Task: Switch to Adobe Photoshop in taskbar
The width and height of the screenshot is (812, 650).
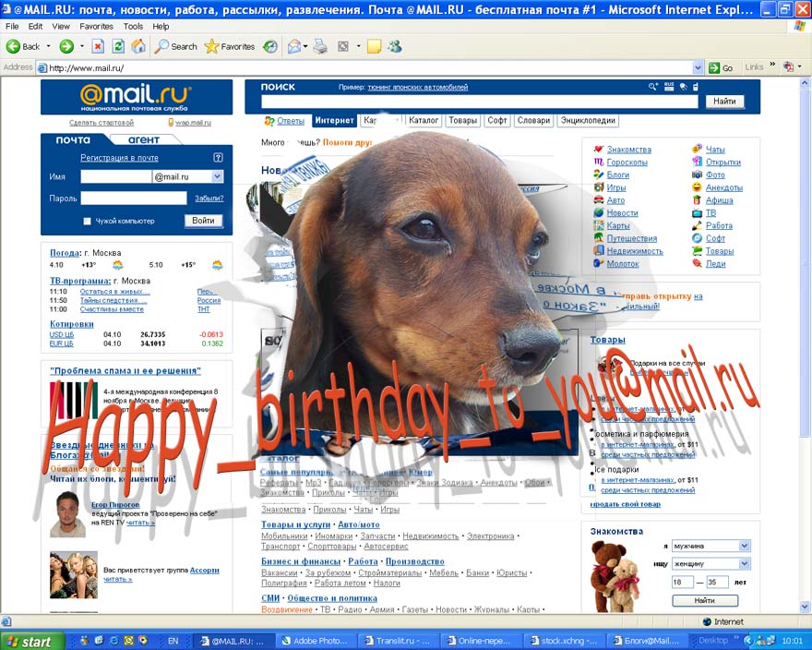Action: [317, 641]
